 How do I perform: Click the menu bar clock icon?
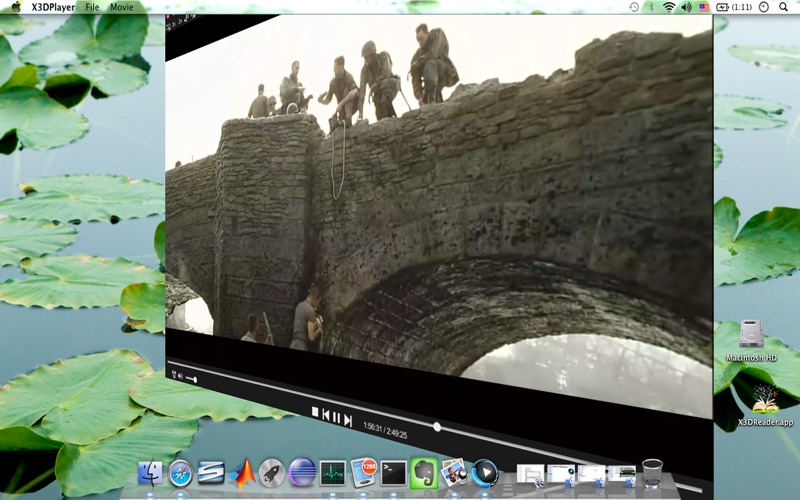764,7
